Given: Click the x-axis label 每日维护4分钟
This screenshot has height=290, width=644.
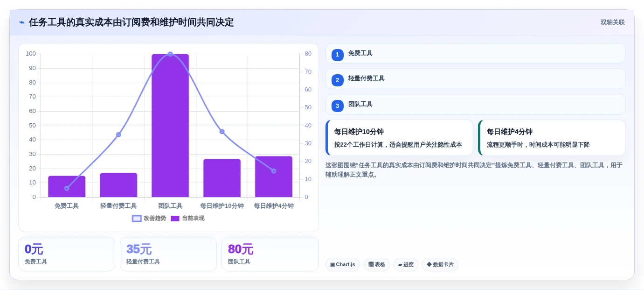Looking at the screenshot, I should click(274, 206).
